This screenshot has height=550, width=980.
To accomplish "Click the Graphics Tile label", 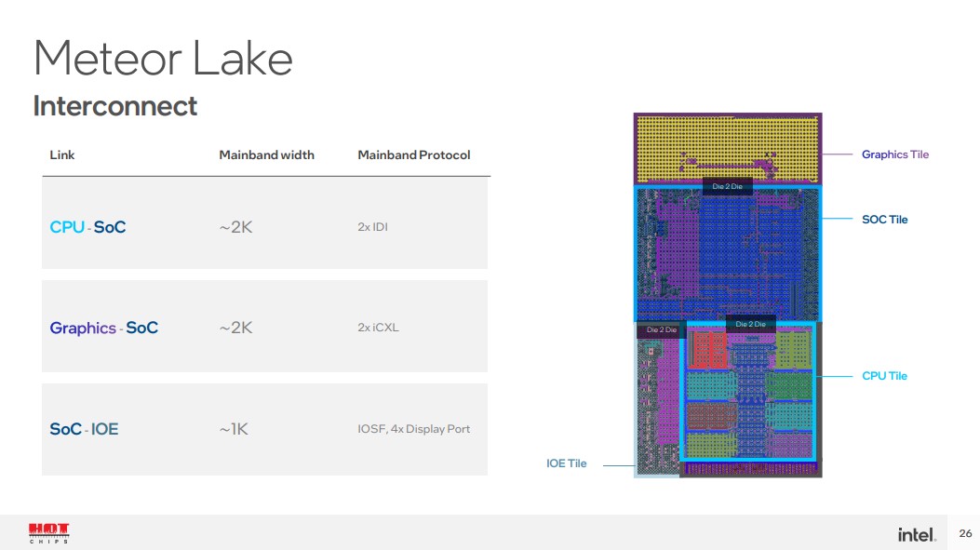I will (895, 154).
